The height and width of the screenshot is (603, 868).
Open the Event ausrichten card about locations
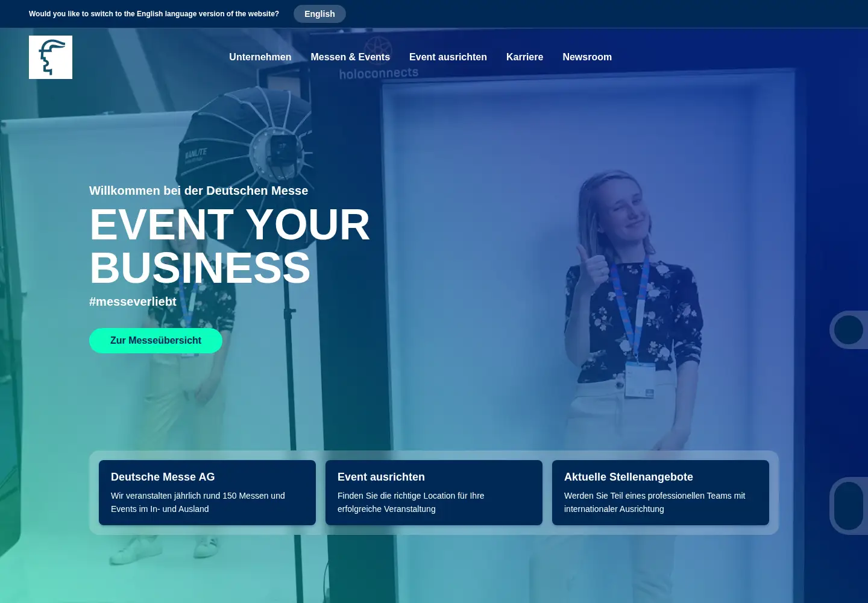point(434,493)
